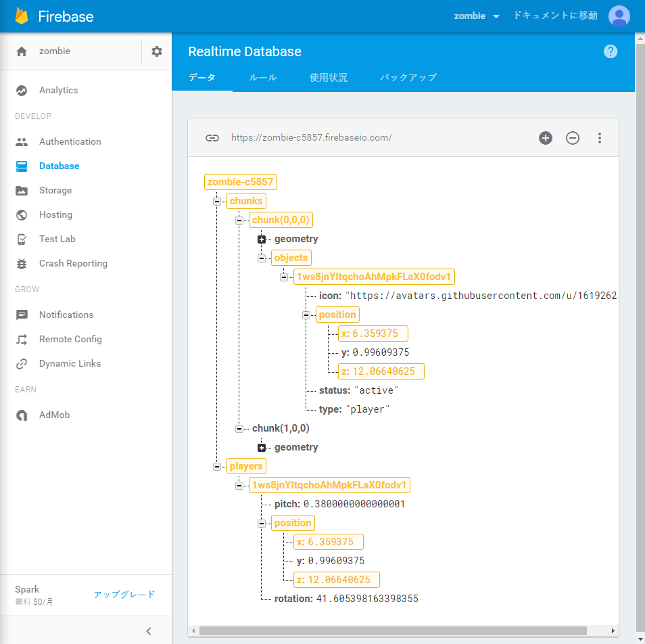
Task: Select the zombie-c5857 root node
Action: [240, 182]
